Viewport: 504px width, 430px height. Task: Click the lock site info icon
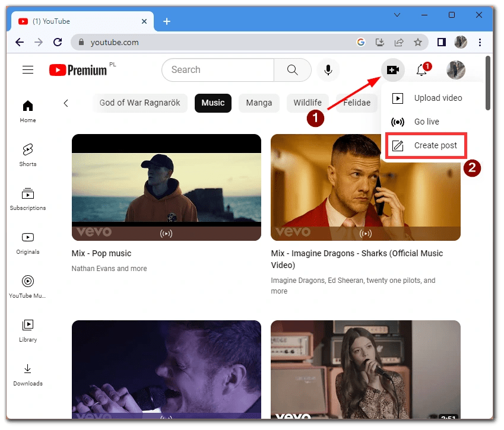tap(81, 42)
